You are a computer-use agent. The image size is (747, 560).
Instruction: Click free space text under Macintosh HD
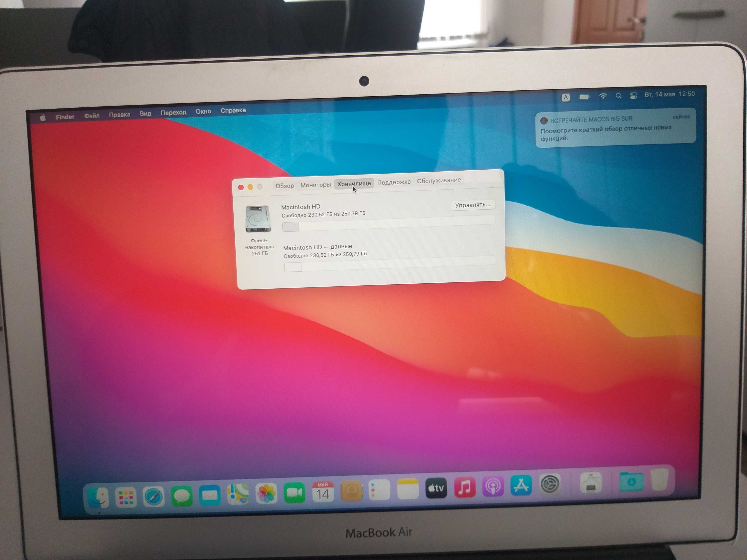click(x=323, y=214)
